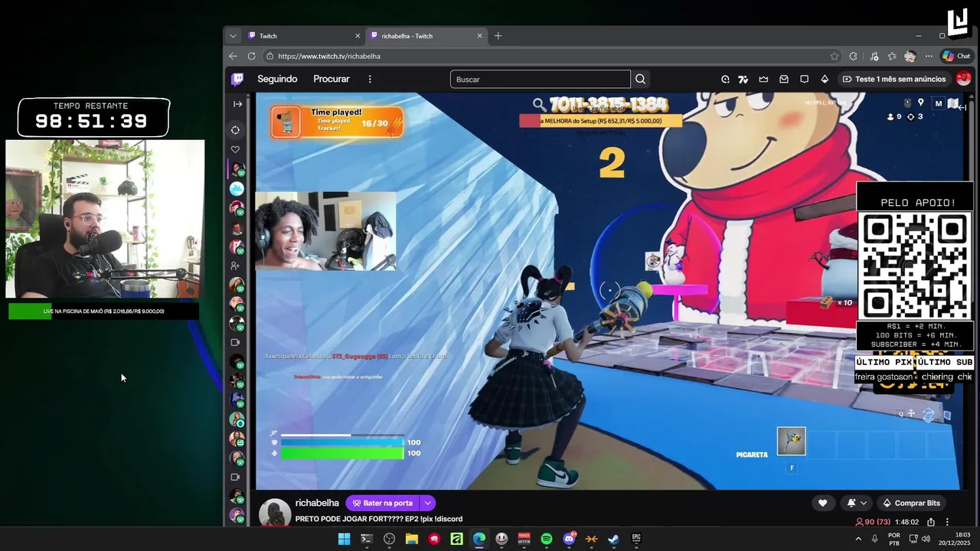Click the Twitch logo home icon

238,79
